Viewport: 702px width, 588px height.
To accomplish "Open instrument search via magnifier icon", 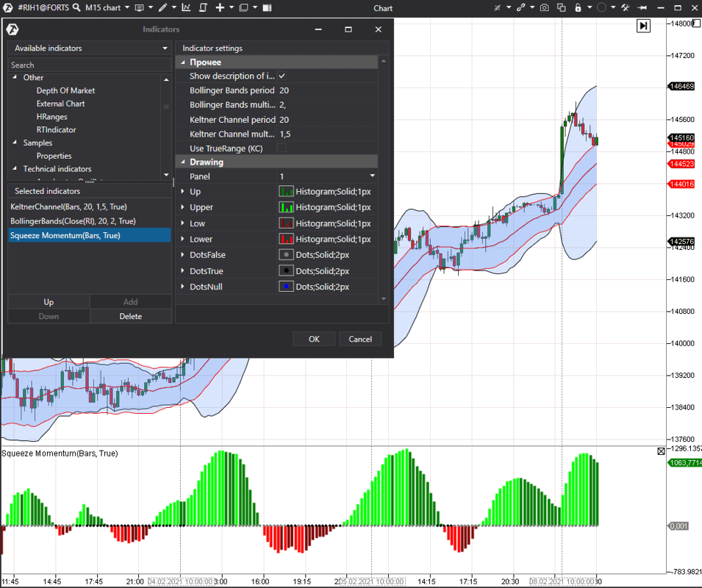I will 76,7.
